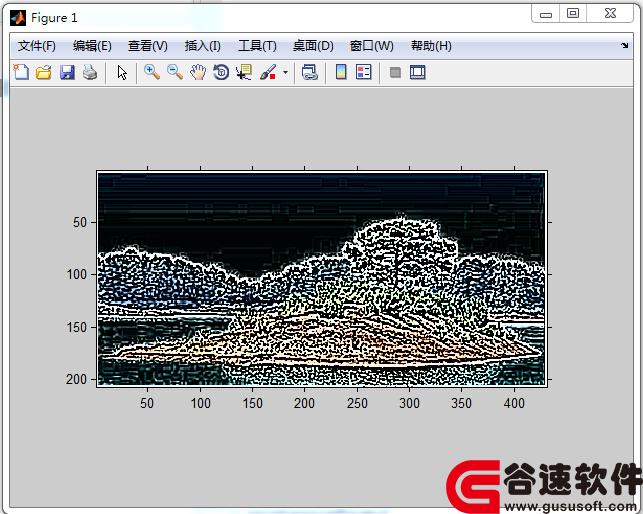Activate the Zoom Out magnifier tool
This screenshot has height=514, width=643.
pyautogui.click(x=175, y=72)
